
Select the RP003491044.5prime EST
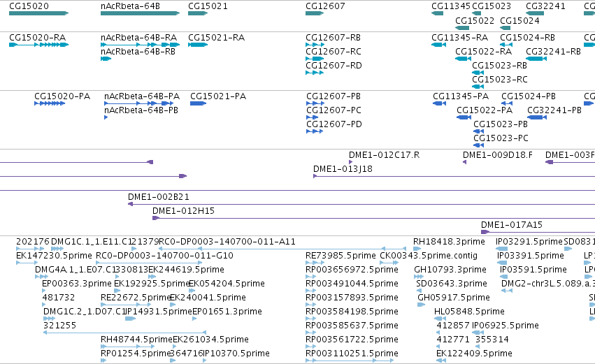click(x=310, y=291)
